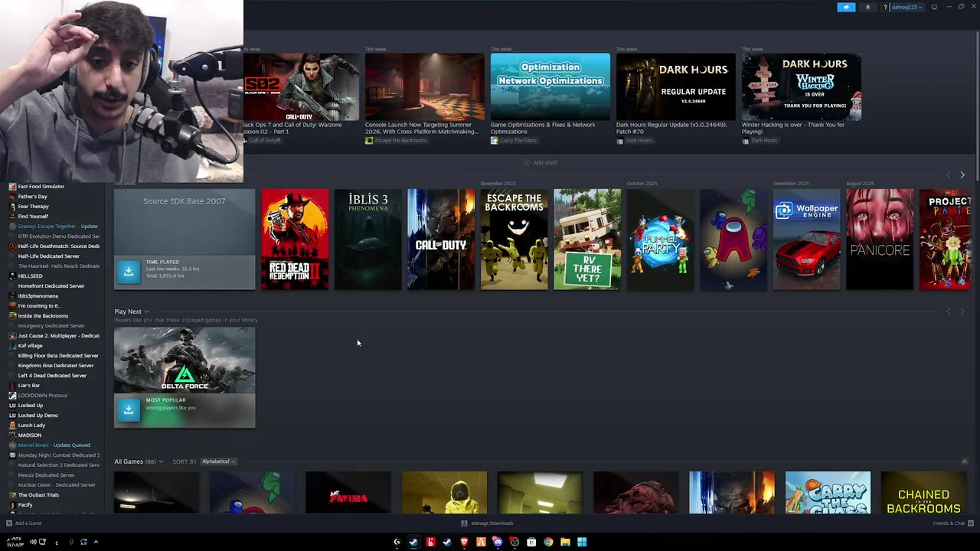The width and height of the screenshot is (980, 551).
Task: Open the dahrooj123 account dropdown
Action: (906, 7)
